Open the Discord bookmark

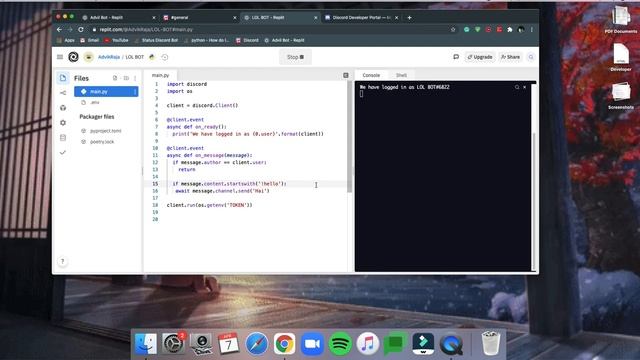click(247, 40)
